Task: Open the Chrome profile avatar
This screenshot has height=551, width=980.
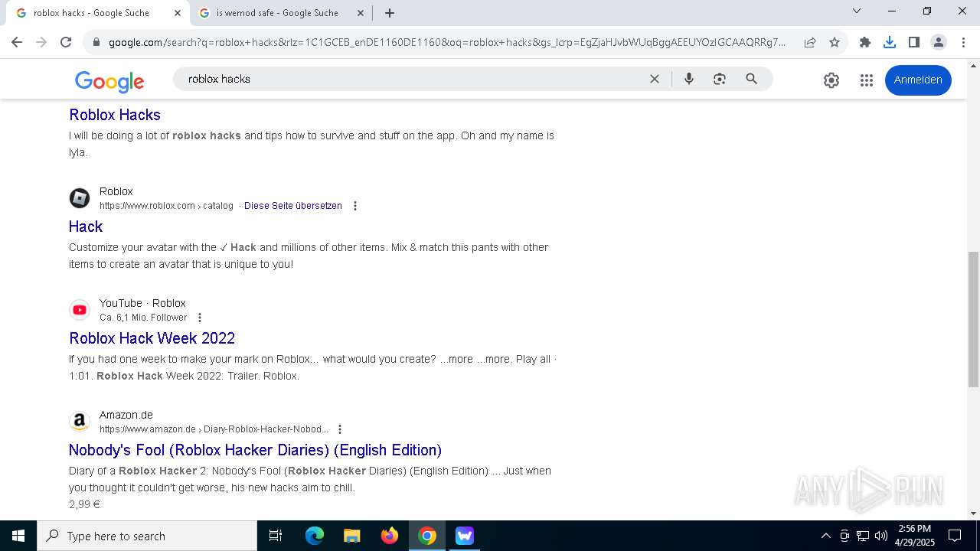Action: 939,42
